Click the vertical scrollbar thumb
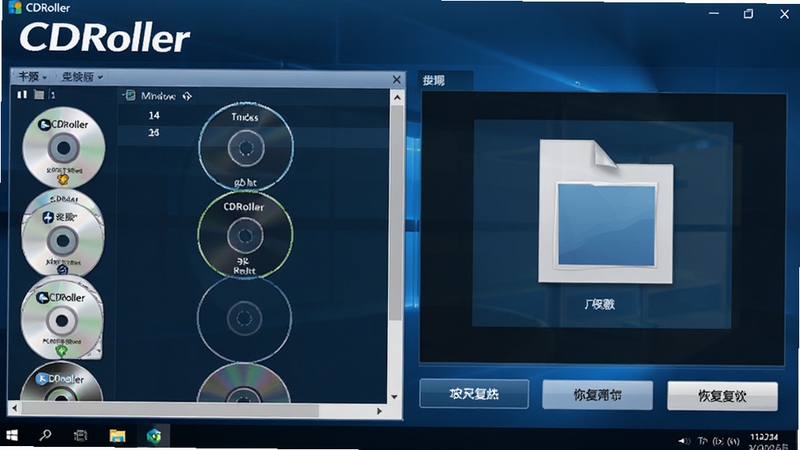800x450 pixels. (396, 213)
